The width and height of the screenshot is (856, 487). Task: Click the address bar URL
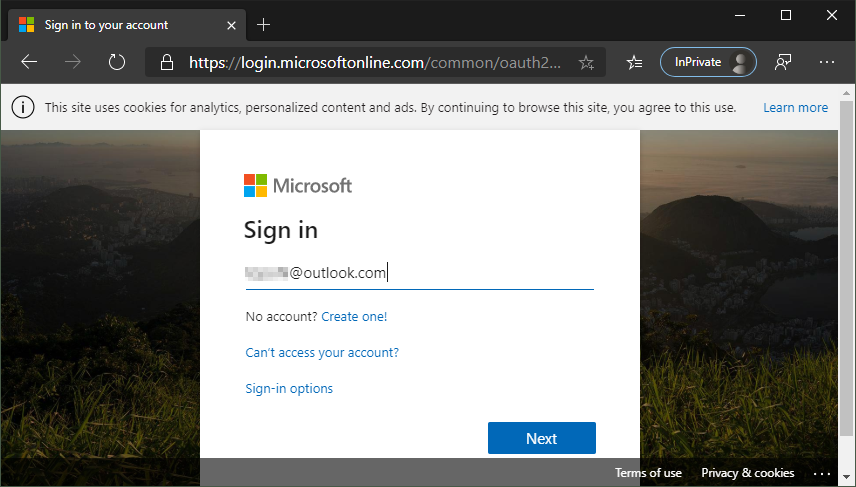point(374,63)
